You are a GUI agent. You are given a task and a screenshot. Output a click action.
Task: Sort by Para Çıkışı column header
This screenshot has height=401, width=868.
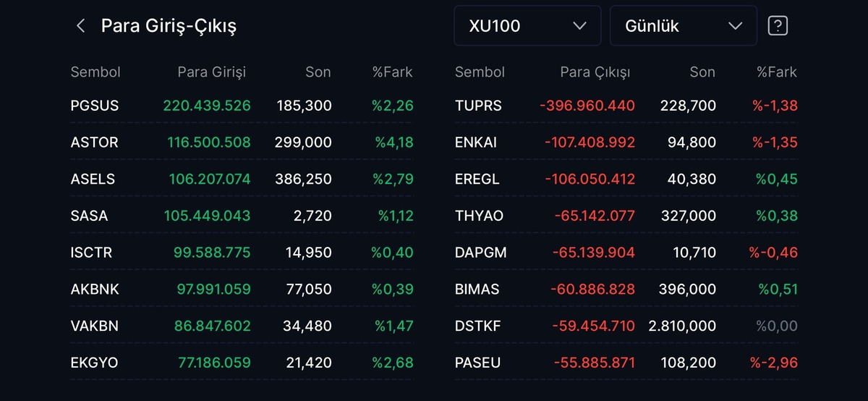pyautogui.click(x=595, y=72)
